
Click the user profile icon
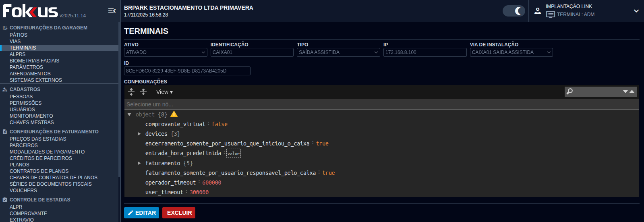(537, 11)
